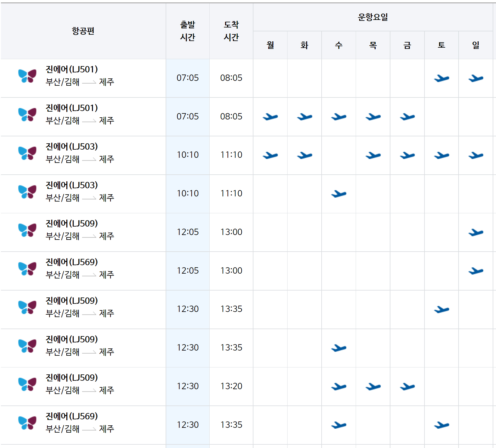Click 부산/김해 text under 진에어(LJ569) departing 12:30
Image resolution: width=496 pixels, height=448 pixels.
(62, 429)
